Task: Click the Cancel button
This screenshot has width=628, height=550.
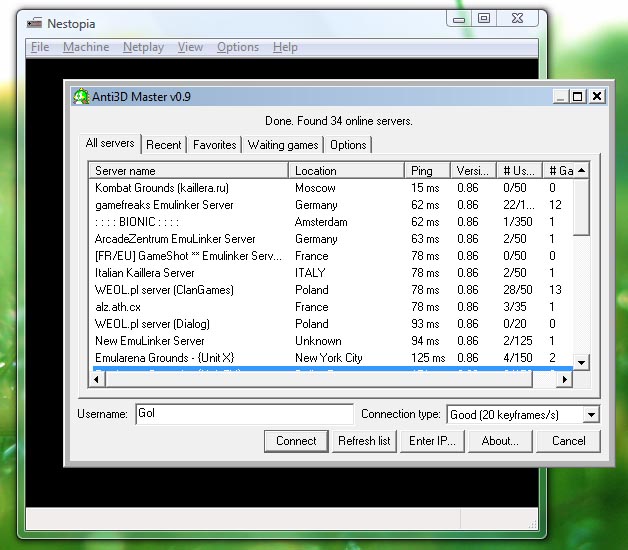Action: click(x=568, y=441)
